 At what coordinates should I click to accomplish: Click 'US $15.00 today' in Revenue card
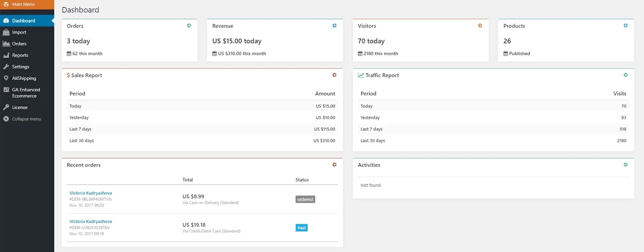[x=237, y=41]
